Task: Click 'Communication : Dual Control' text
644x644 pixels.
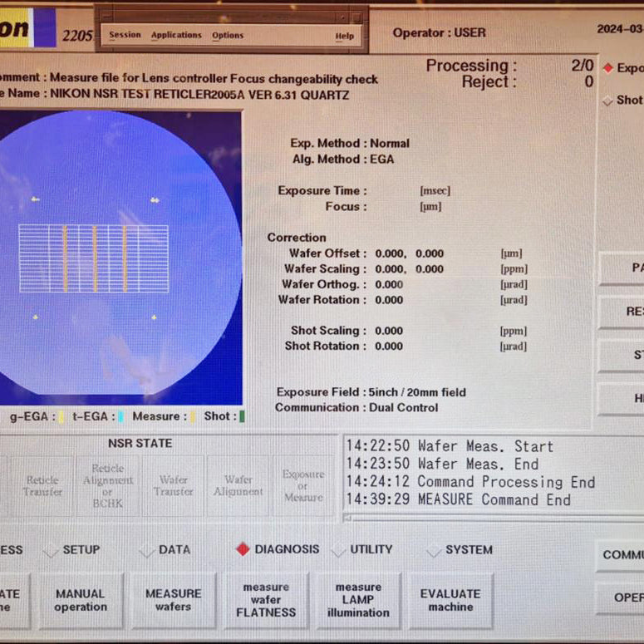Action: [356, 407]
